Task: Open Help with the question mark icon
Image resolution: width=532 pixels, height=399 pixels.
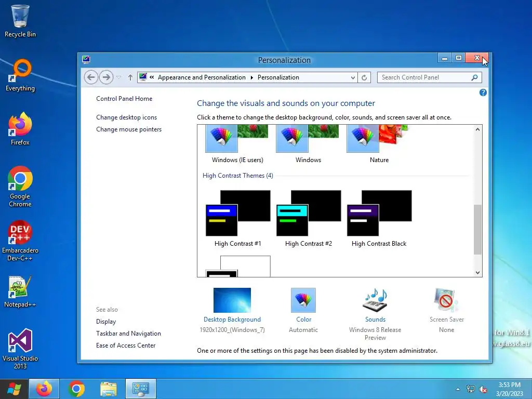Action: tap(483, 92)
